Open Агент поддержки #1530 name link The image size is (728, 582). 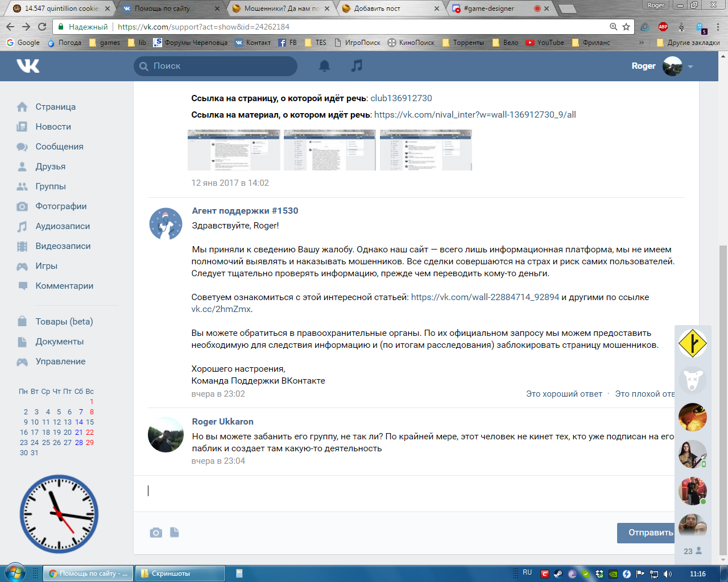coord(245,211)
